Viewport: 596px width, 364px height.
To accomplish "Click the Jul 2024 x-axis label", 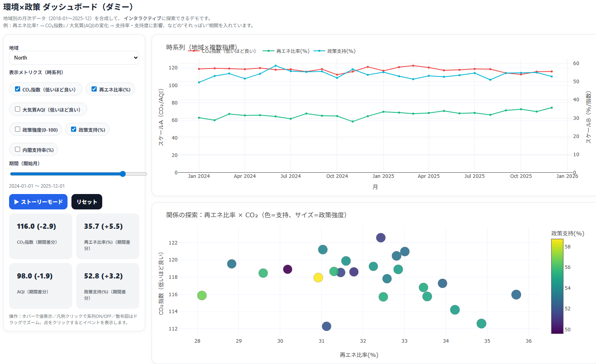I will click(291, 176).
